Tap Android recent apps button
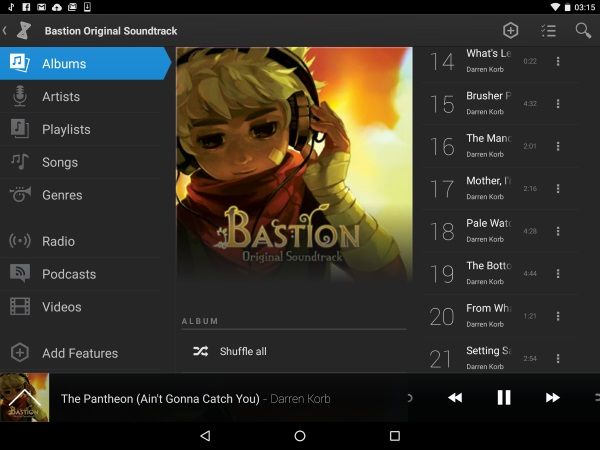Screen dimensions: 600x450 (395, 435)
